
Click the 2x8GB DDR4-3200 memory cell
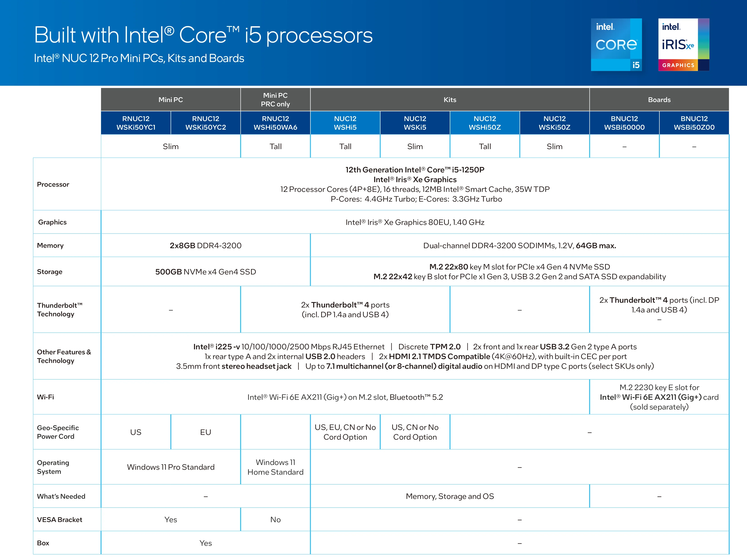point(205,245)
